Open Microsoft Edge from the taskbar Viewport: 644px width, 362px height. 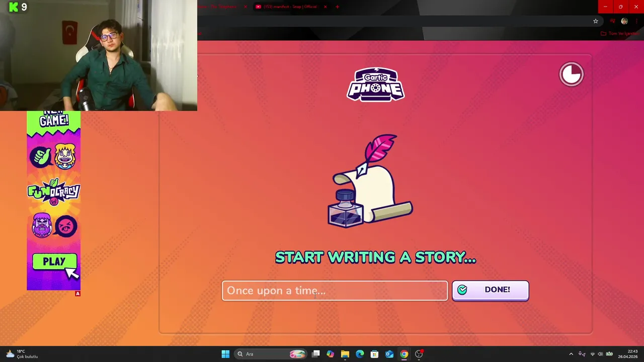360,354
